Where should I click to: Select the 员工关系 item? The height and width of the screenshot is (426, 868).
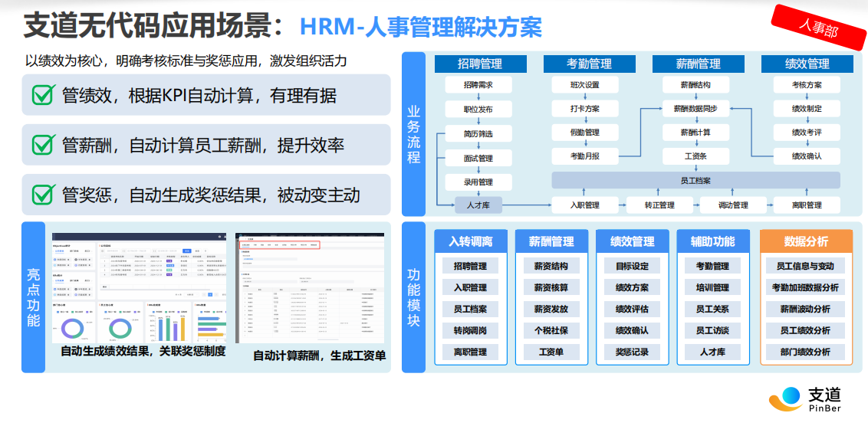coord(713,310)
